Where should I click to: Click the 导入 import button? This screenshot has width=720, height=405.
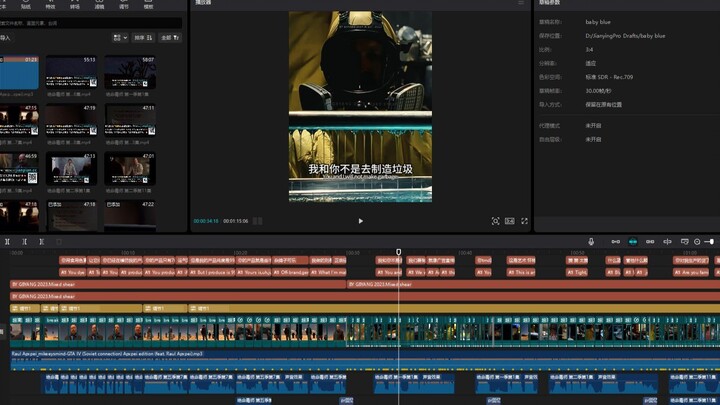(x=5, y=38)
